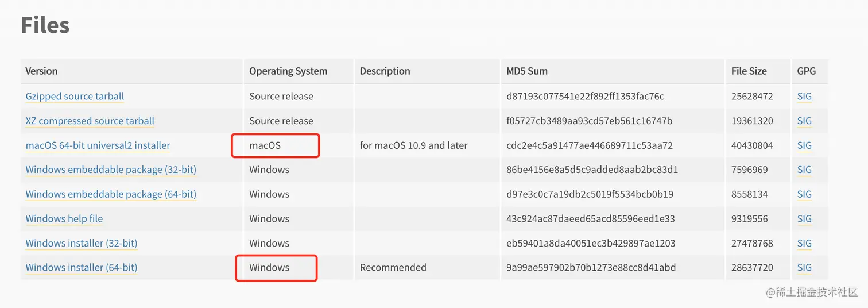Screen dimensions: 868x308
Task: Click the MD5 Sum column header
Action: point(526,71)
